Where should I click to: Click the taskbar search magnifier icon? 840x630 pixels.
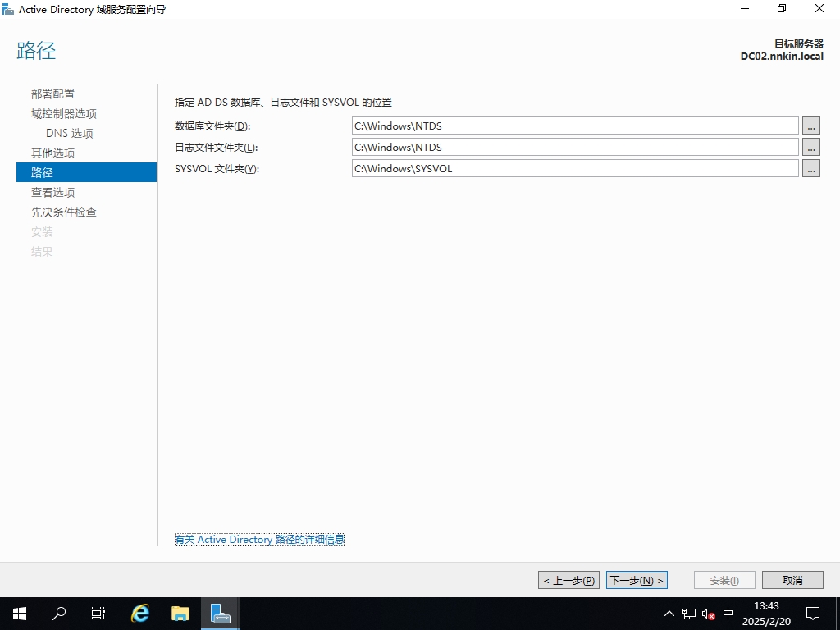[59, 613]
